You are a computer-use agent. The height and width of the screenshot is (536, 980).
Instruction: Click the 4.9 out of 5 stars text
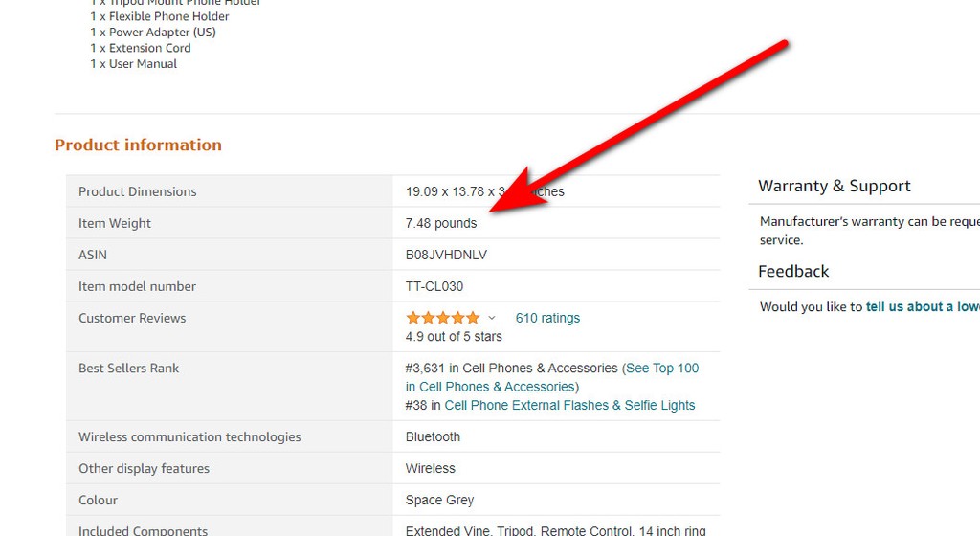point(454,337)
